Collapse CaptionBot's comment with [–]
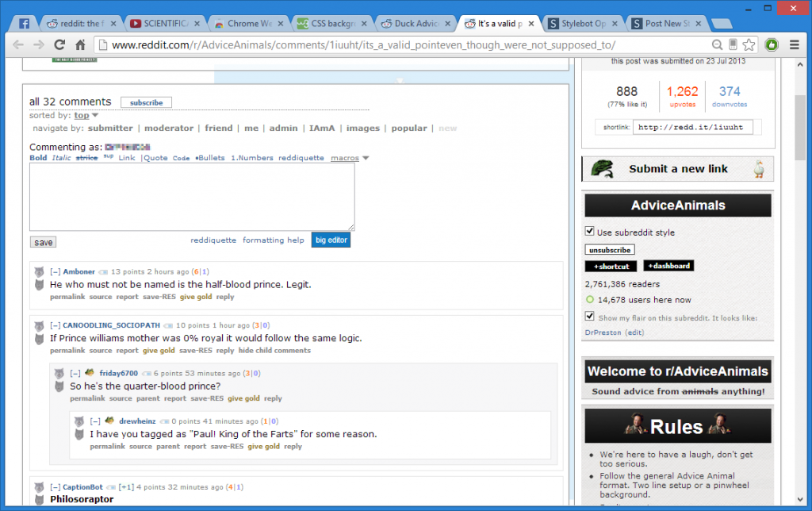Screen dimensions: 812x511 tap(56, 488)
